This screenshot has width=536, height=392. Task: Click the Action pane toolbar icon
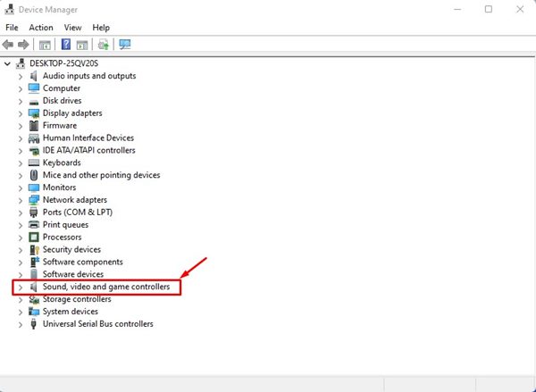click(82, 45)
